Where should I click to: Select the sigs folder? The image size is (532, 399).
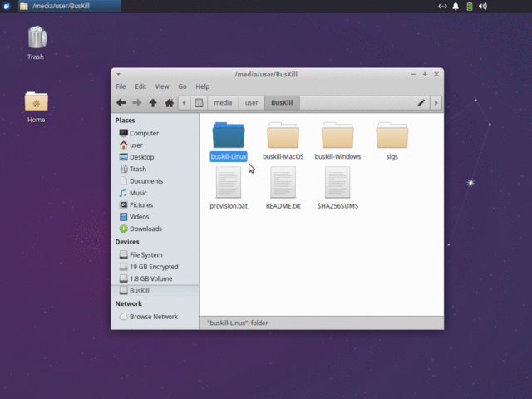(x=392, y=141)
